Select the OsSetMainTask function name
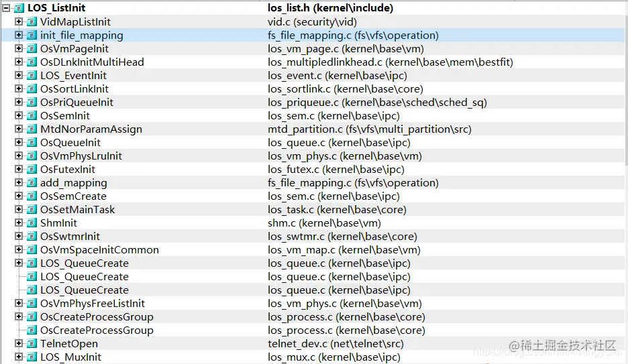Viewport: 628px width, 364px height. click(x=77, y=210)
